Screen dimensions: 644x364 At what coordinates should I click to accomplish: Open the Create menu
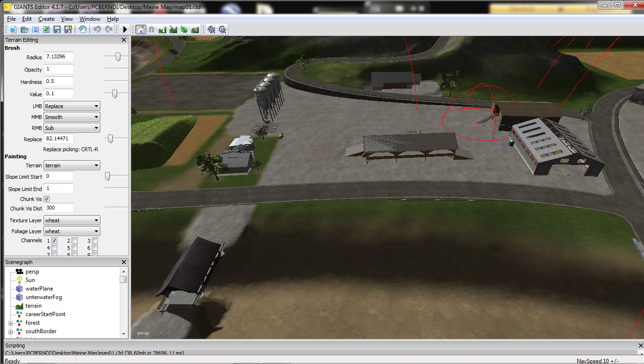(x=46, y=19)
